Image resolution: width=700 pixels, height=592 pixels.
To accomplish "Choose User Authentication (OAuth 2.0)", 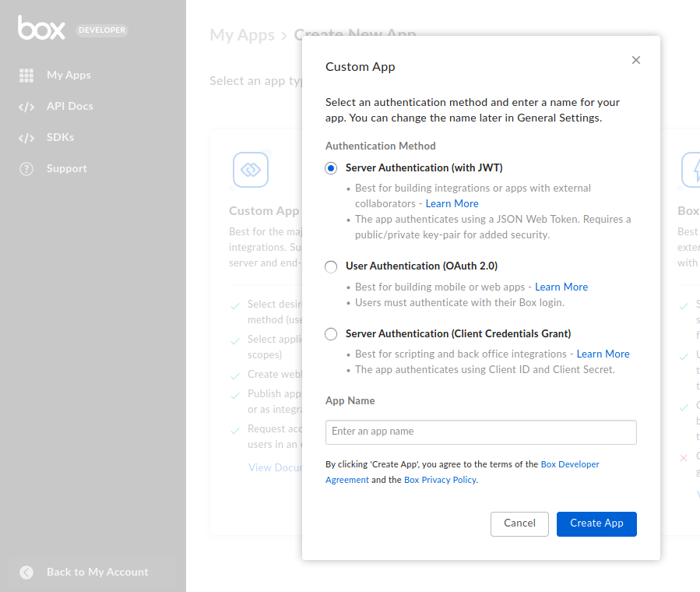I will click(x=331, y=266).
